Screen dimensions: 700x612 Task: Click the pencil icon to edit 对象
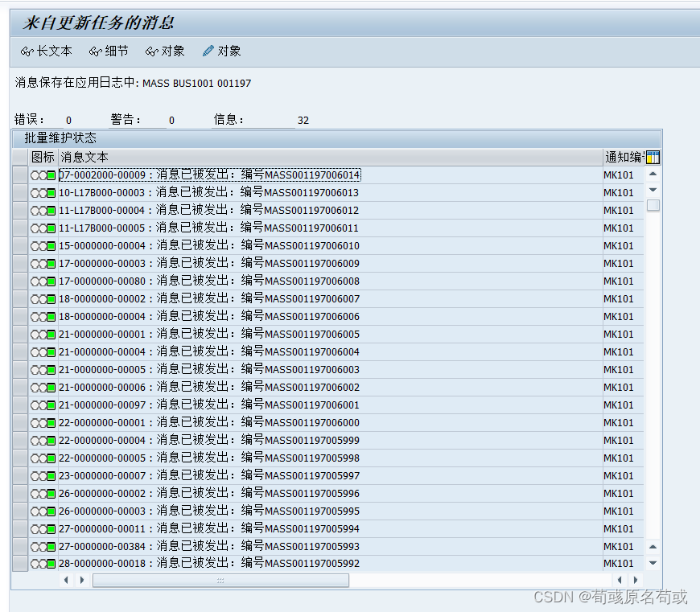click(208, 51)
